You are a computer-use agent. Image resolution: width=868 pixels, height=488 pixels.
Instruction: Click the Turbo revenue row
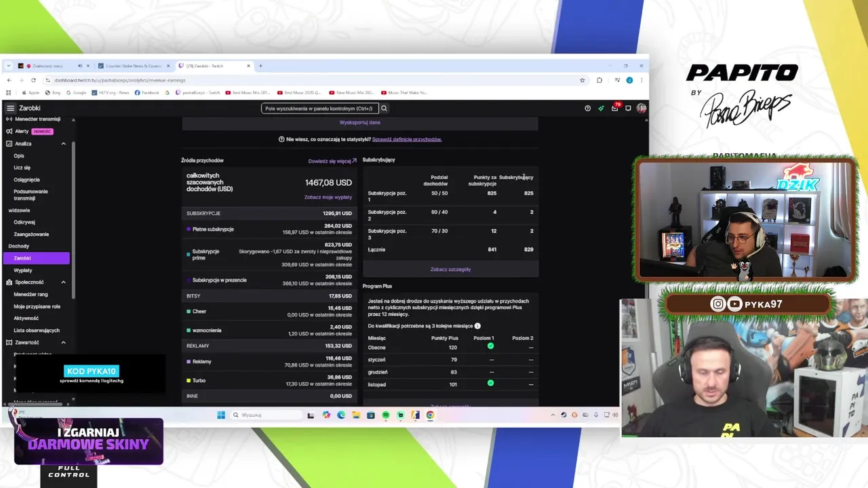[269, 380]
